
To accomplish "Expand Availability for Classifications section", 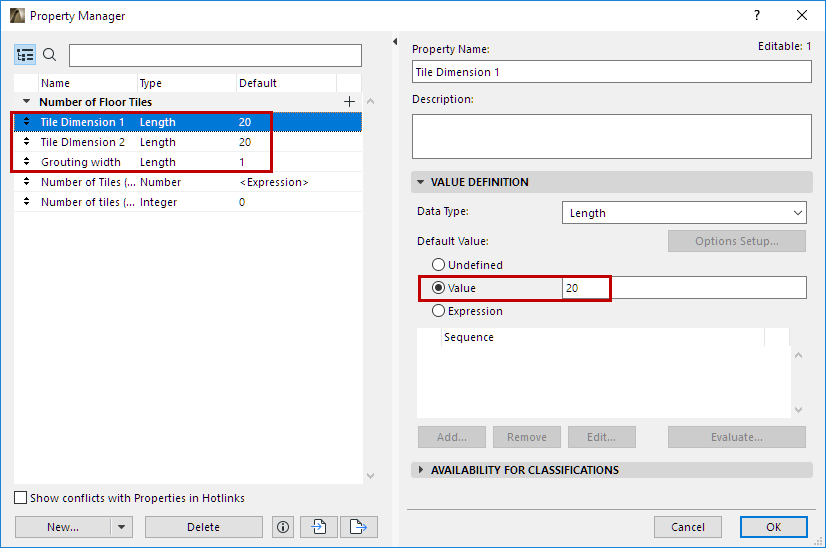I will (x=421, y=470).
